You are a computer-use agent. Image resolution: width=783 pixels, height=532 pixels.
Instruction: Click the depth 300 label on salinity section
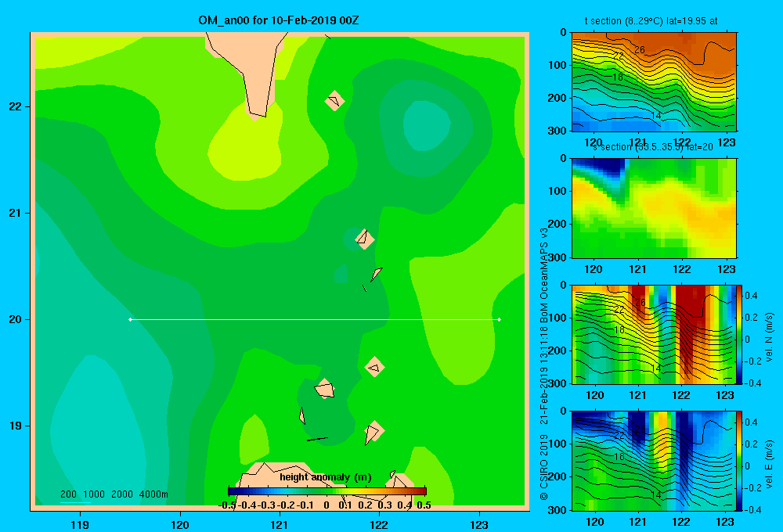[x=557, y=257]
